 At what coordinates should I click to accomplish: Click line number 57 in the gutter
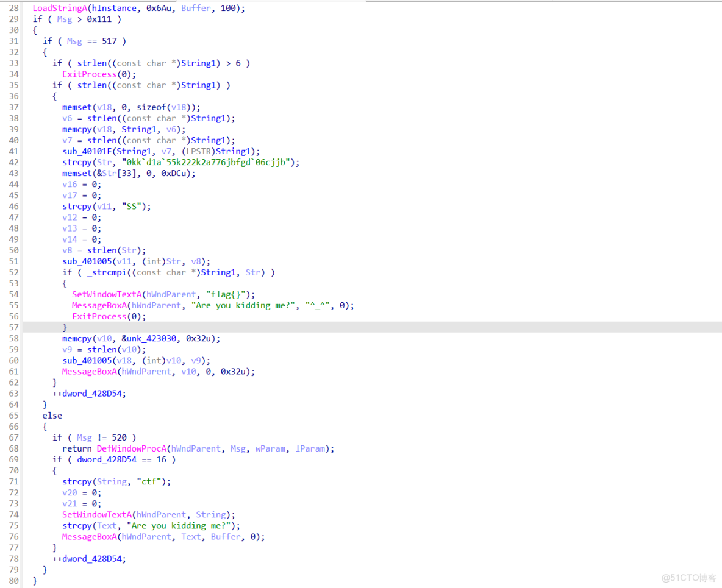[x=14, y=328]
